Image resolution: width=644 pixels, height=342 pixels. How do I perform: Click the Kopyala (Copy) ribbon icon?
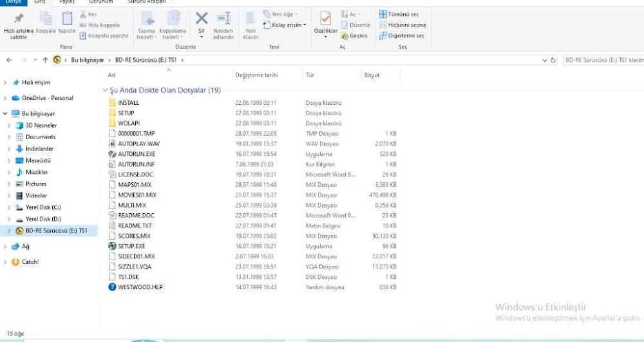(x=46, y=19)
